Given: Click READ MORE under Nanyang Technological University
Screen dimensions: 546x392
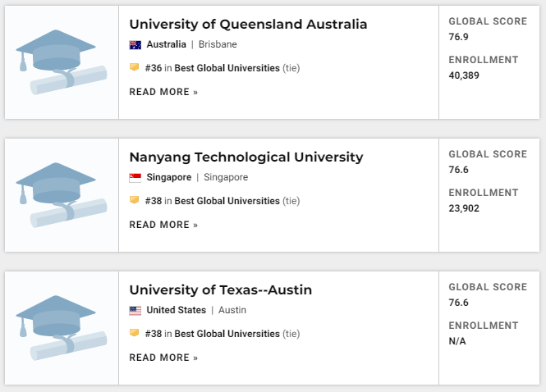Looking at the screenshot, I should (x=163, y=225).
